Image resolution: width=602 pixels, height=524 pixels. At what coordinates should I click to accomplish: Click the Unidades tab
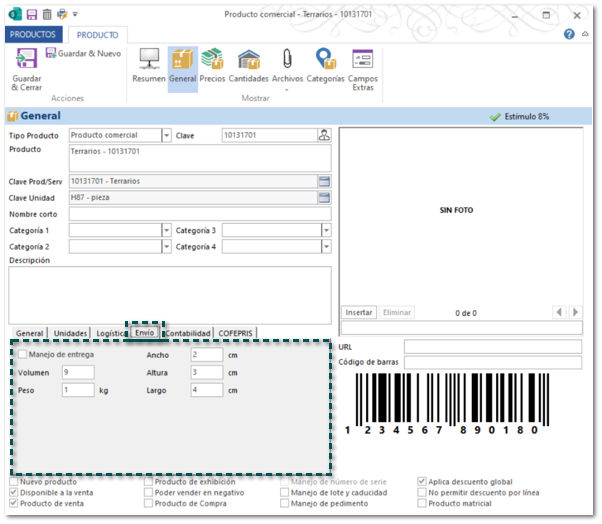[70, 333]
